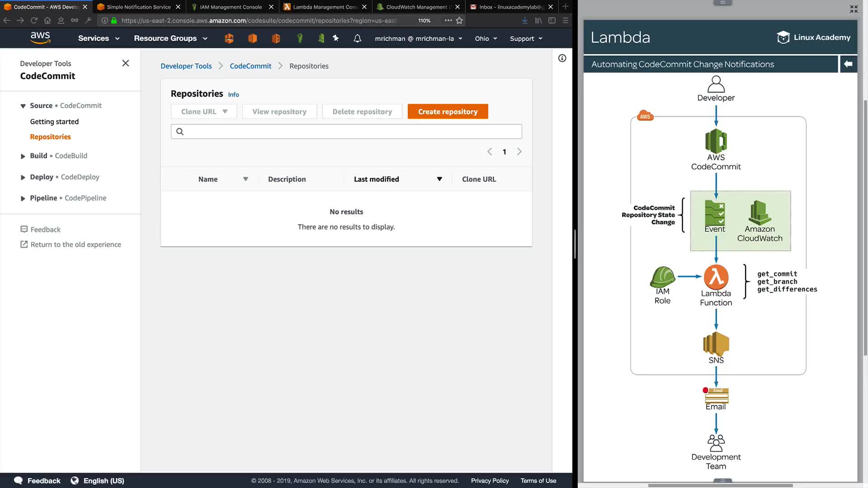Open Return to the old experience link
Image resolution: width=868 pixels, height=488 pixels.
click(75, 244)
